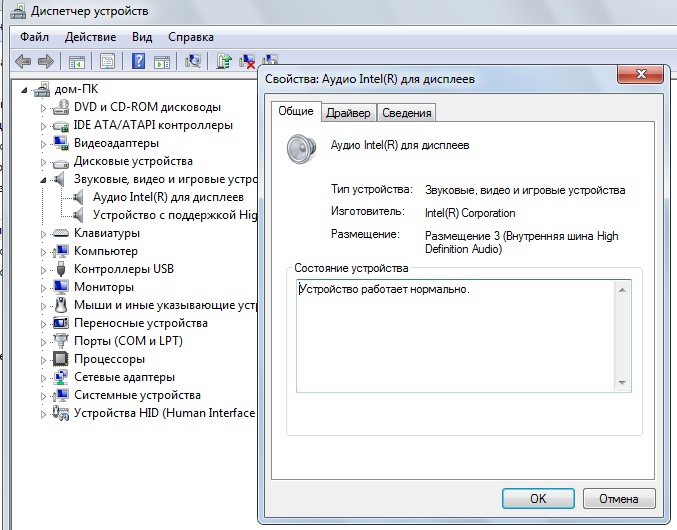The width and height of the screenshot is (677, 530).
Task: Open the Файл menu
Action: pyautogui.click(x=35, y=37)
